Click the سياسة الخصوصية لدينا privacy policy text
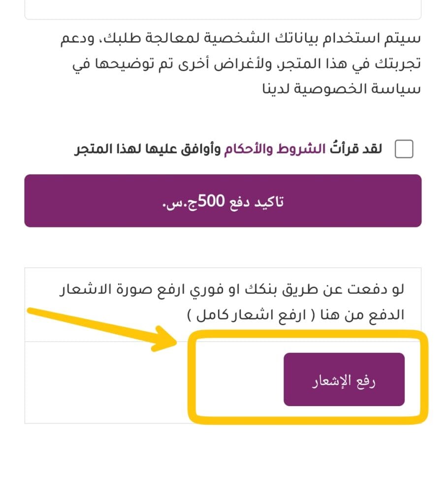Screen dimensions: 446x504 342,89
